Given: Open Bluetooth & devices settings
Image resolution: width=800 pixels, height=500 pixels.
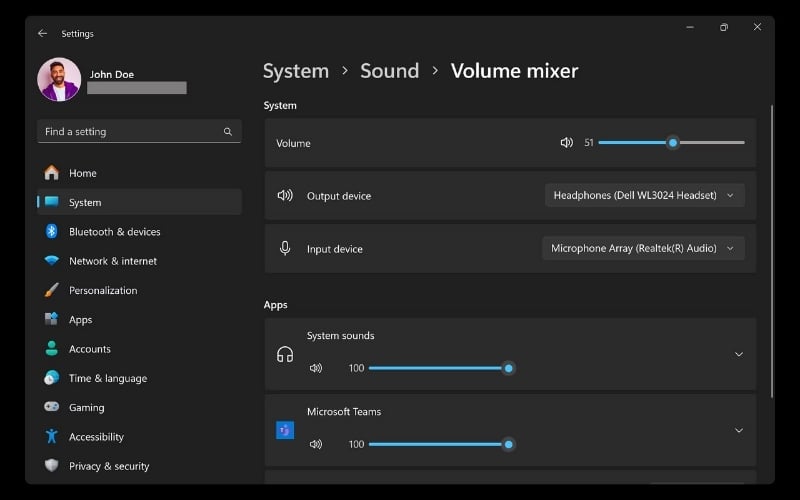Looking at the screenshot, I should (114, 232).
